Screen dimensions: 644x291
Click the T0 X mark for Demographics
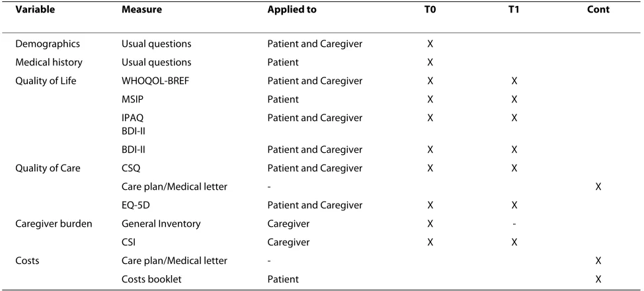pyautogui.click(x=430, y=44)
